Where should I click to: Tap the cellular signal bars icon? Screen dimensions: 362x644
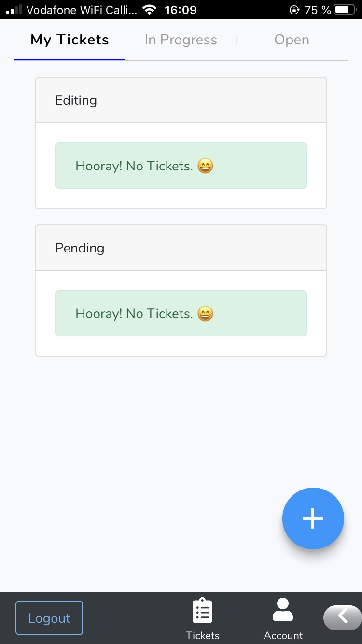[x=14, y=10]
